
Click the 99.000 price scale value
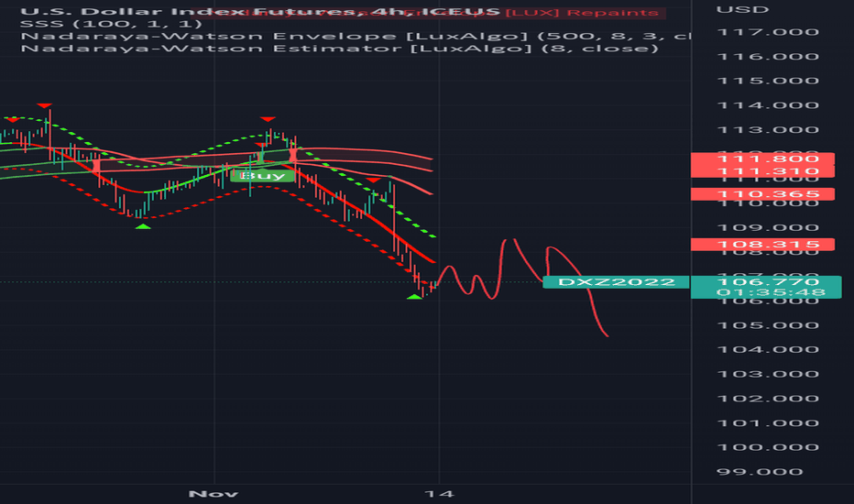[760, 472]
